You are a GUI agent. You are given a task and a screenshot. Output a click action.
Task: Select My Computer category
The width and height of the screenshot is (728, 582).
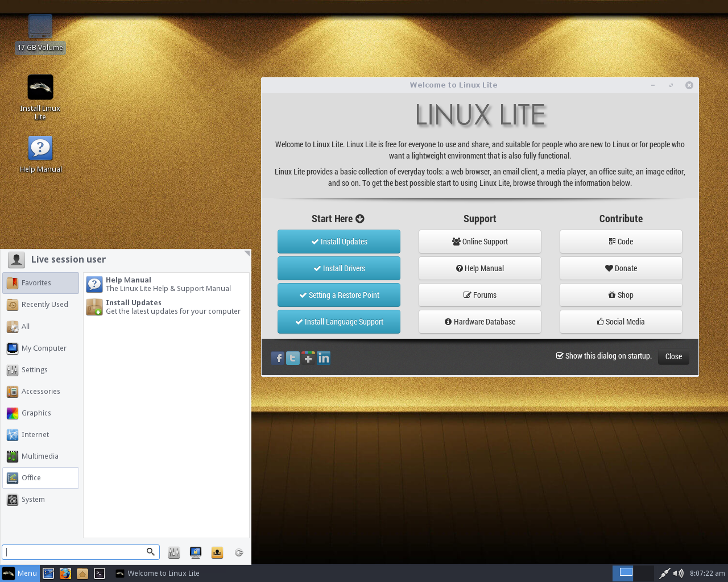(x=40, y=348)
